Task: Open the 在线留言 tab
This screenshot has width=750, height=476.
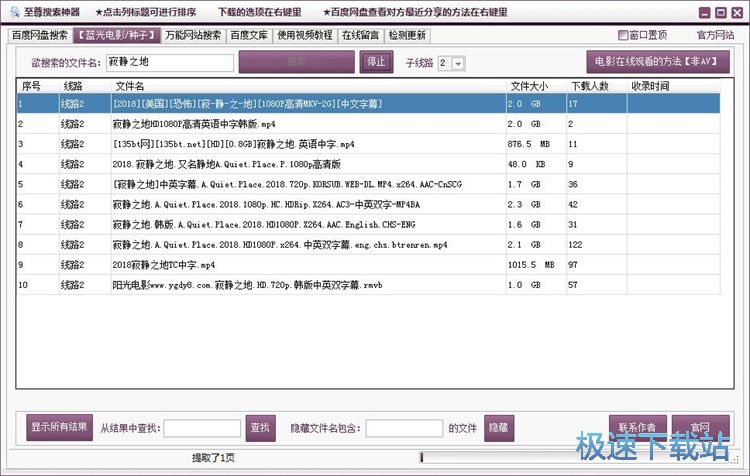Action: pos(360,35)
